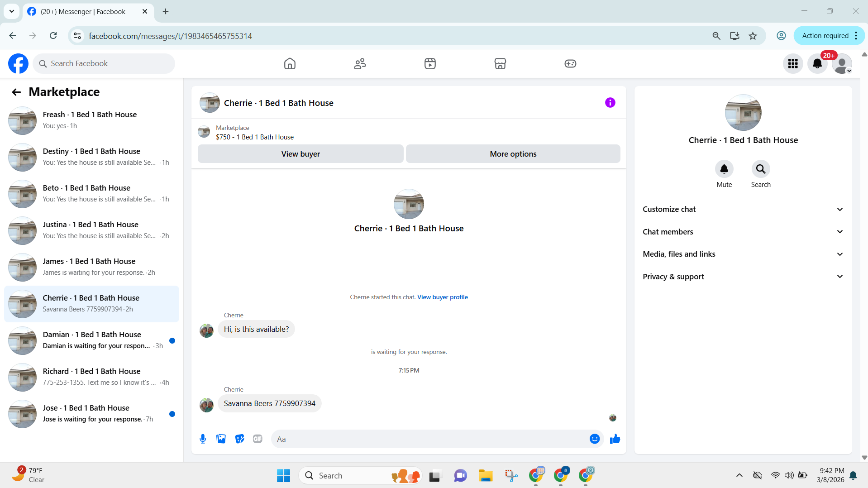Screen dimensions: 868x488
Task: Click the house thumbnail in the right panel
Action: point(743,112)
